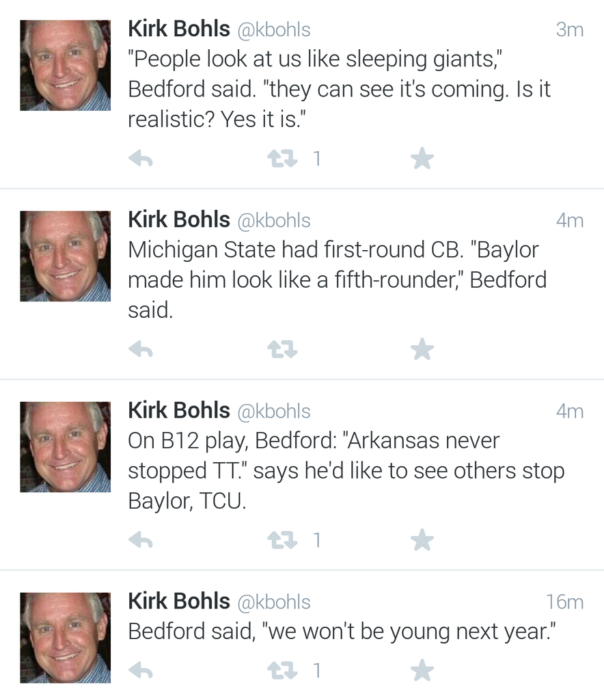Reply to the "Arkansas never stopped TT" tweet
604x700 pixels.
tap(140, 541)
